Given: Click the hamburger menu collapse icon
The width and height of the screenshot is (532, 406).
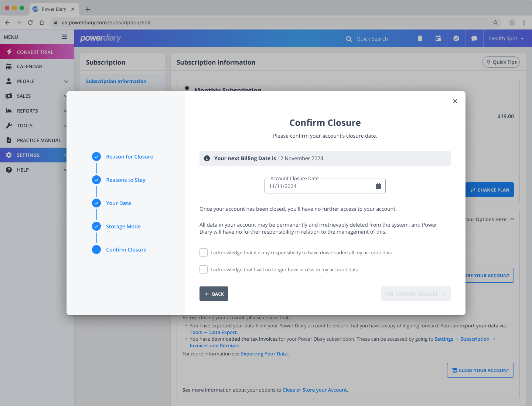Looking at the screenshot, I should 65,37.
